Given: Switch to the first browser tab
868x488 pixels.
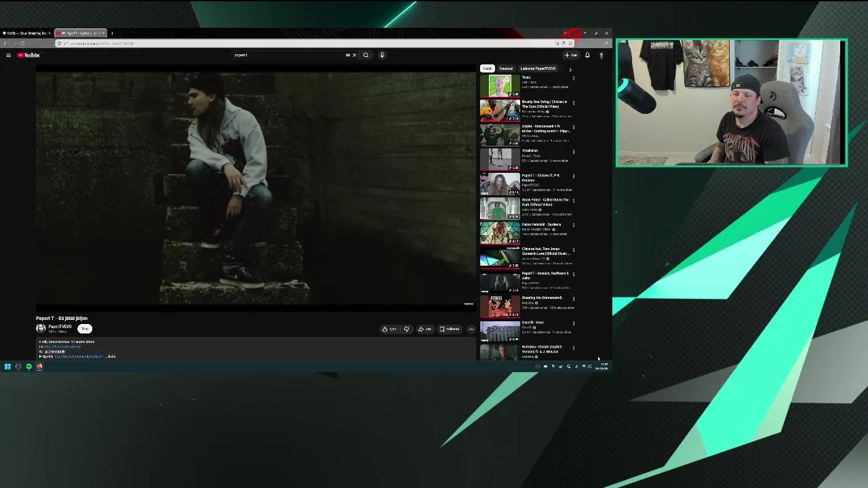Looking at the screenshot, I should 27,33.
